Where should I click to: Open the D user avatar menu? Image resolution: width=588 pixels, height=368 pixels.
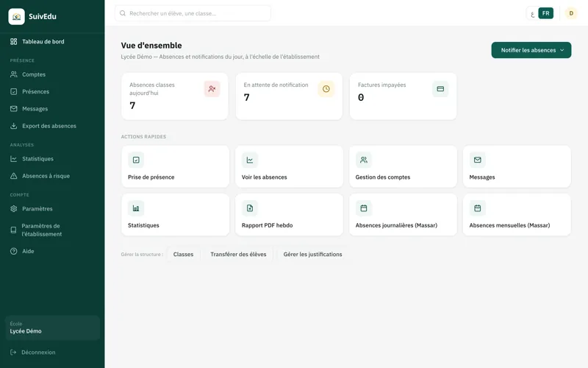(571, 13)
